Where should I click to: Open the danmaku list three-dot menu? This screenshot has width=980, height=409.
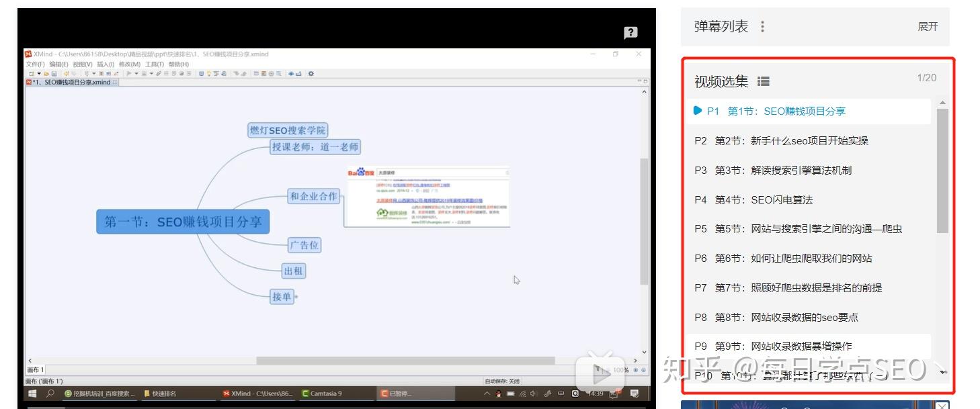coord(762,26)
